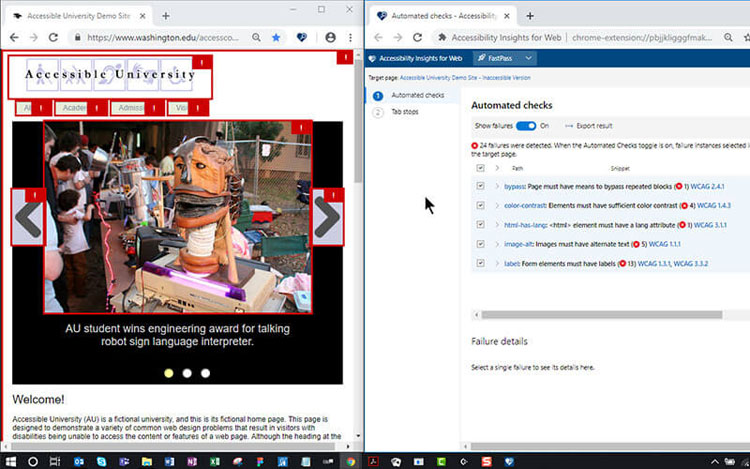
Task: Click the Export result button
Action: 589,126
